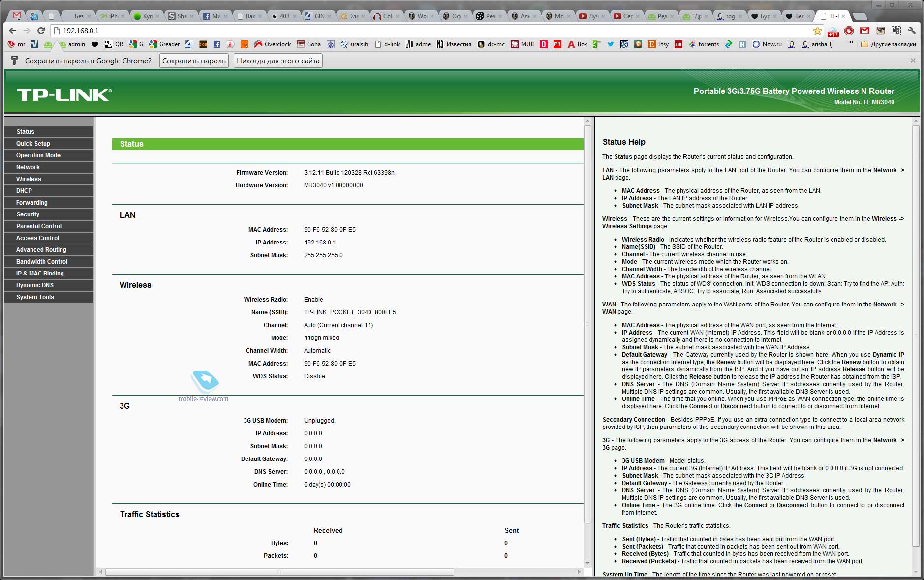Click the help pane vertical scrollbar

(916, 336)
